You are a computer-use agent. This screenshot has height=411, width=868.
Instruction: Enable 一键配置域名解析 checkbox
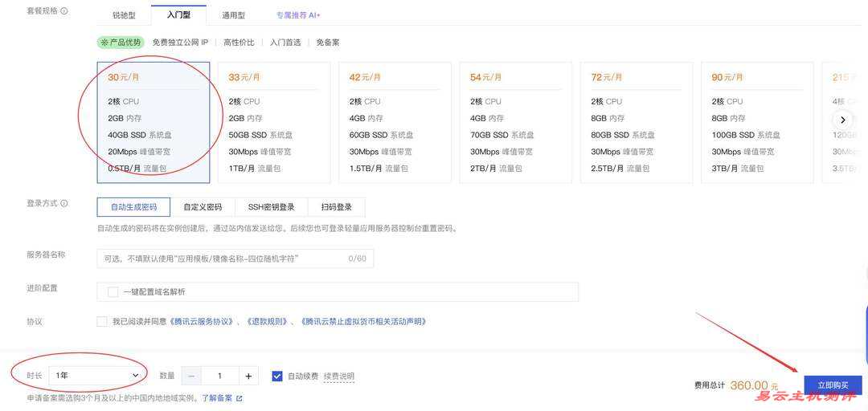[x=113, y=292]
